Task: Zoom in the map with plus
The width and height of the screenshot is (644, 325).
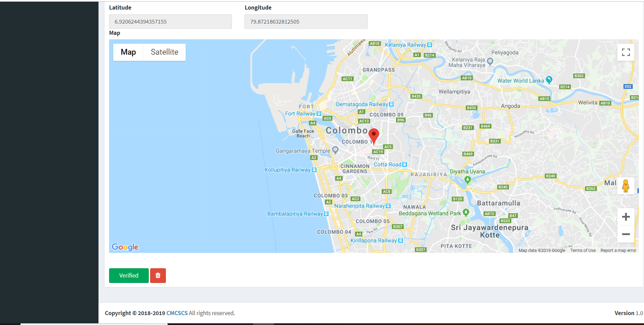Action: pyautogui.click(x=626, y=217)
